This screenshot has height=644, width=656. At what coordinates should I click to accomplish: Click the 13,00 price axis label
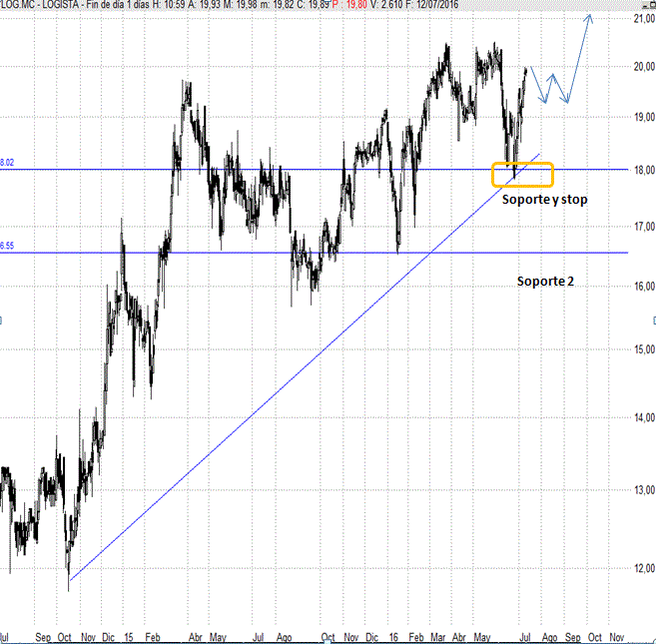click(644, 489)
